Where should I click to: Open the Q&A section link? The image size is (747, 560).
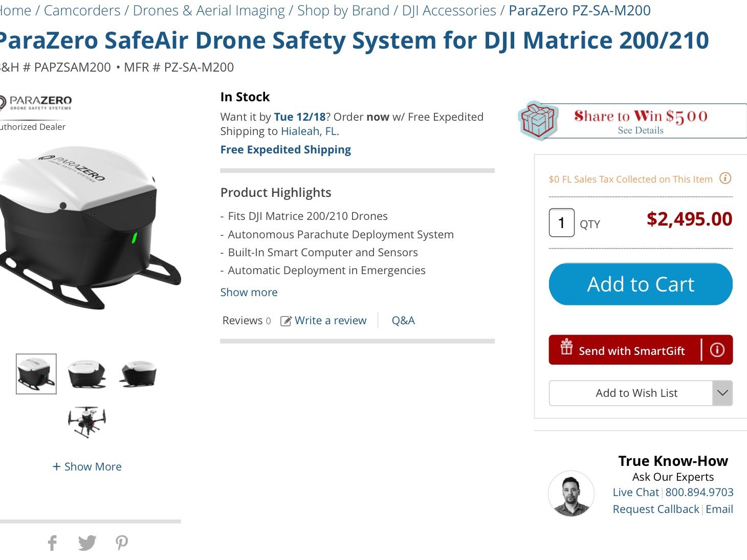click(x=403, y=321)
